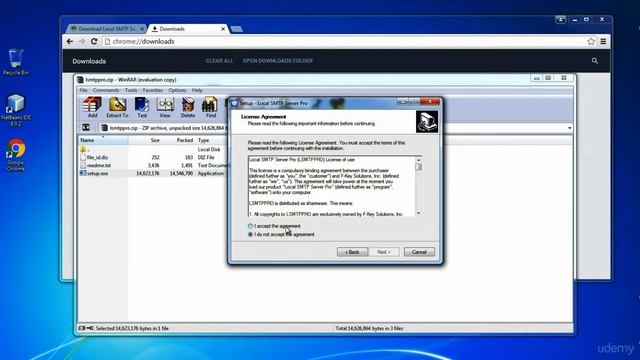Select the NetBeans IDE desktop icon
This screenshot has height=360, width=640.
coord(16,110)
